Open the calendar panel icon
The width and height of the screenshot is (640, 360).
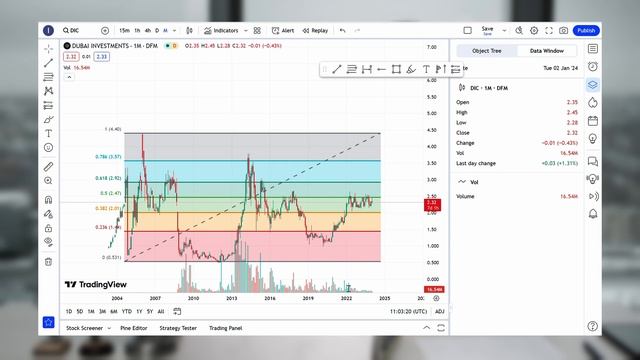point(593,121)
